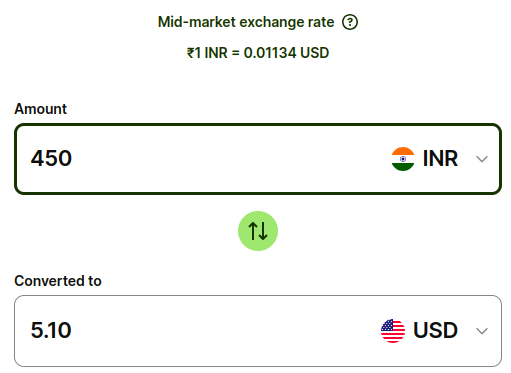Swap currencies with the green arrows button

click(258, 231)
